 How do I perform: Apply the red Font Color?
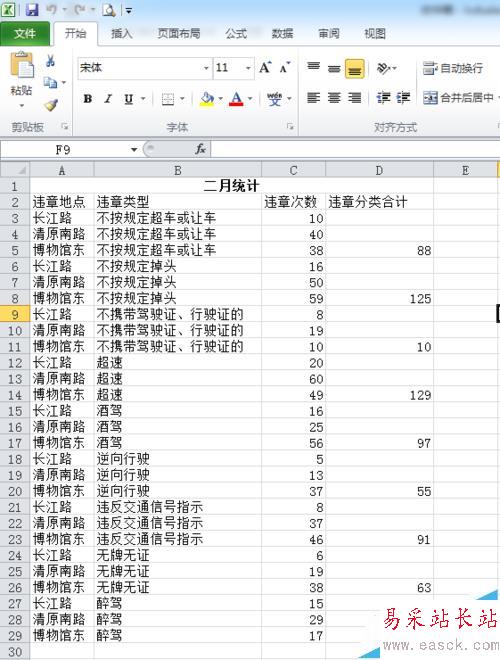(x=237, y=99)
